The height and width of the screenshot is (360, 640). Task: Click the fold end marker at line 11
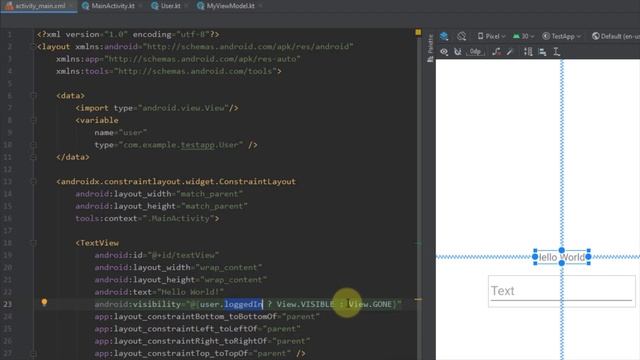pos(34,157)
